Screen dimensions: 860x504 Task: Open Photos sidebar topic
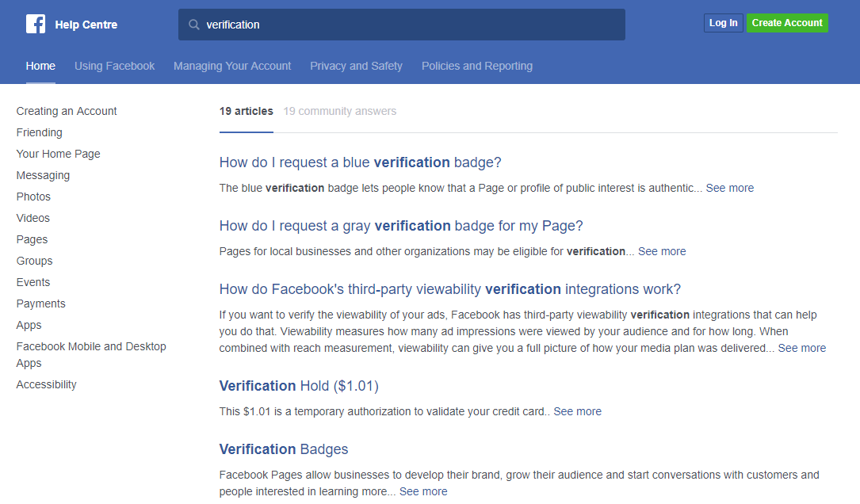[33, 197]
